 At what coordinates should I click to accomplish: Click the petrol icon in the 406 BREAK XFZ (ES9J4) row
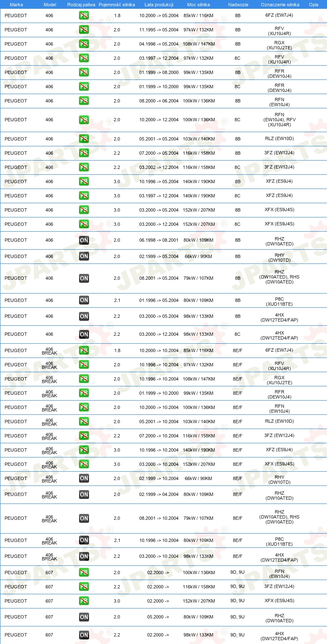click(x=84, y=450)
